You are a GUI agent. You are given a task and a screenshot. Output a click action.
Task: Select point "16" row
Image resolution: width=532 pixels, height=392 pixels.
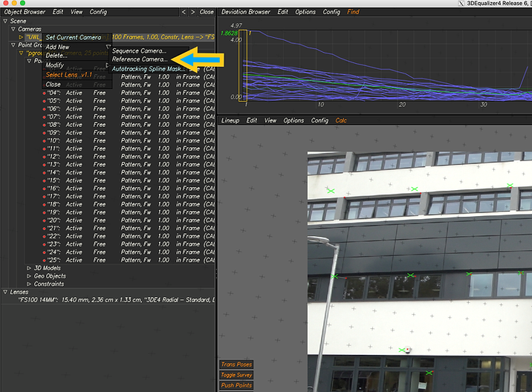[129, 189]
